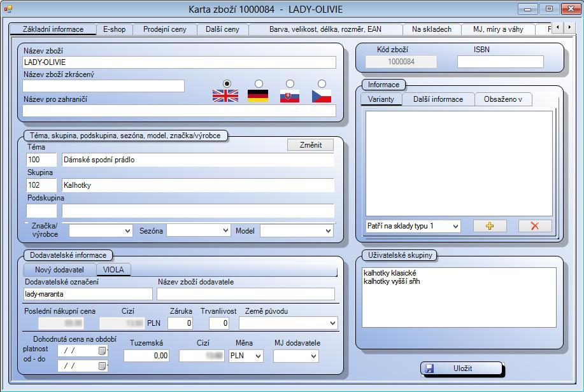The width and height of the screenshot is (584, 392).
Task: Click the red X delete-variant icon
Action: click(x=535, y=226)
